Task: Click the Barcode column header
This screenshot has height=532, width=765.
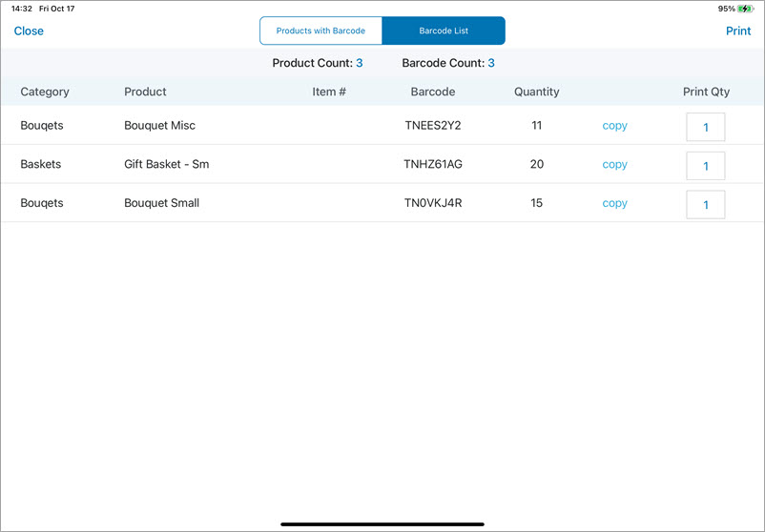Action: tap(433, 92)
